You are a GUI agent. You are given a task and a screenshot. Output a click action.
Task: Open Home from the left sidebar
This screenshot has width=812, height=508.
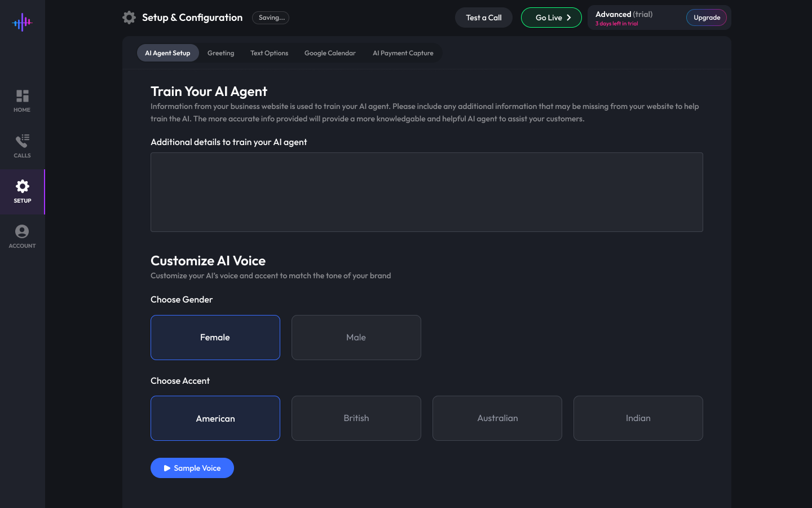point(22,99)
